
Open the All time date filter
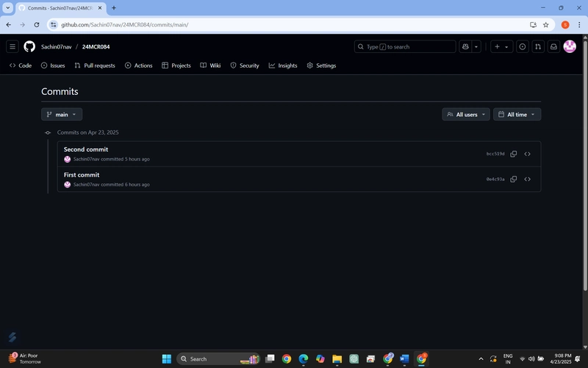point(517,115)
